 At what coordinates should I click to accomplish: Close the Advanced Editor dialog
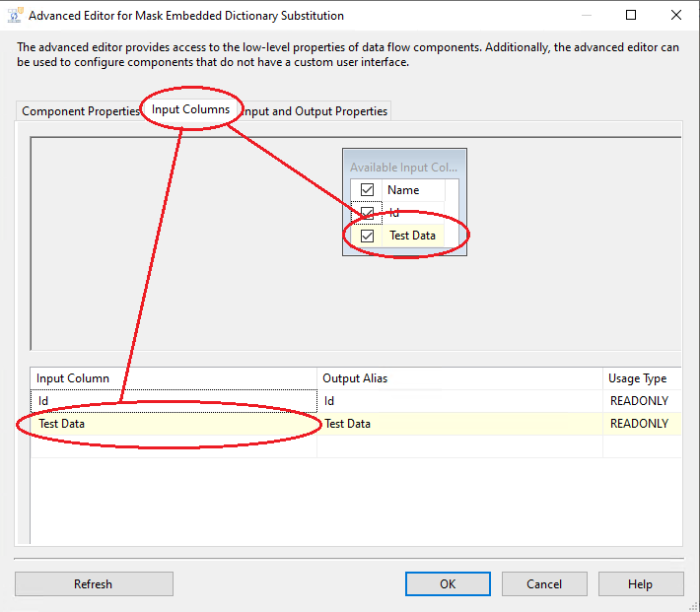click(676, 16)
